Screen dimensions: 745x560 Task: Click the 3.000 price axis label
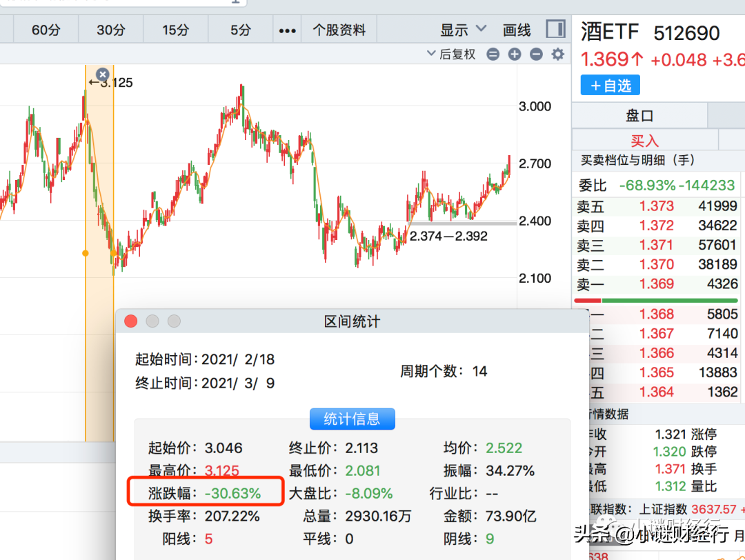pos(535,106)
